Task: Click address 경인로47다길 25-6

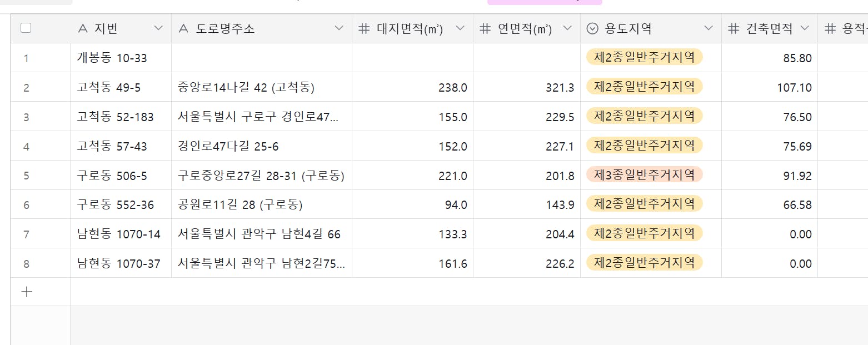Action: click(x=228, y=146)
